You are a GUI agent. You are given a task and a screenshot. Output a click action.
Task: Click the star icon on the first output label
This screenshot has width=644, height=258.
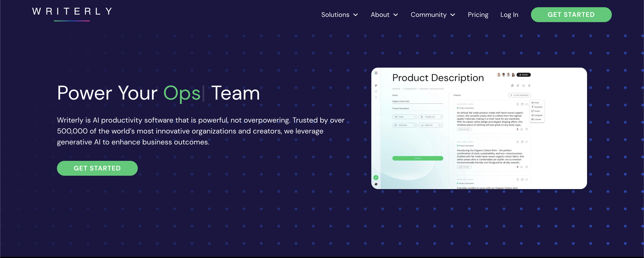[x=458, y=108]
